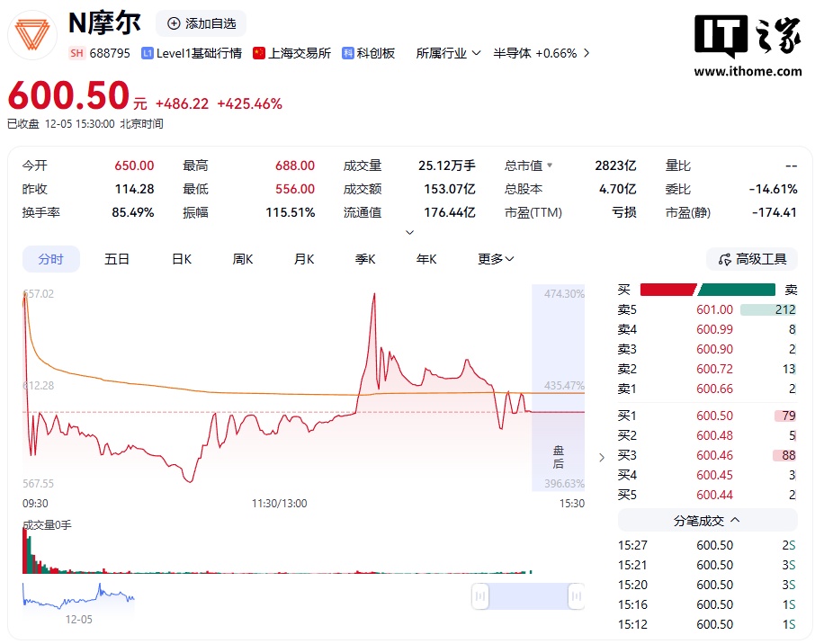Viewport: 815px width, 644px height.
Task: Switch to the 五日 chart tab
Action: click(116, 259)
